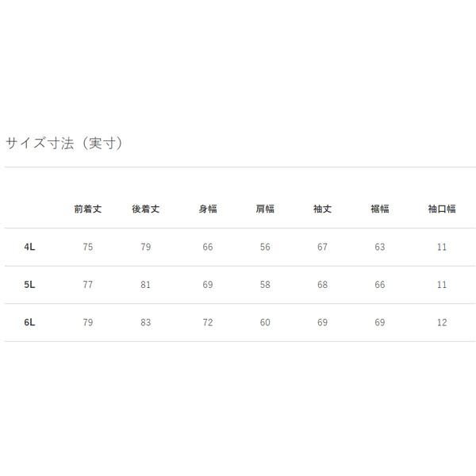Viewport: 476px width, 476px height.
Task: Select the 身幅 column header
Action: tap(208, 209)
